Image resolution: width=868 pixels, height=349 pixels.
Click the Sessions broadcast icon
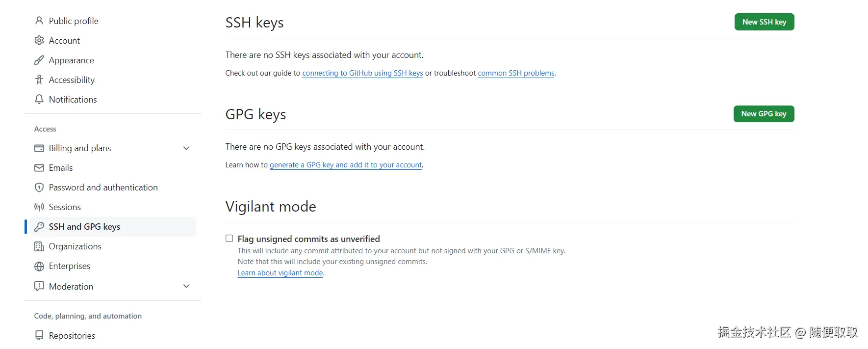pos(39,207)
